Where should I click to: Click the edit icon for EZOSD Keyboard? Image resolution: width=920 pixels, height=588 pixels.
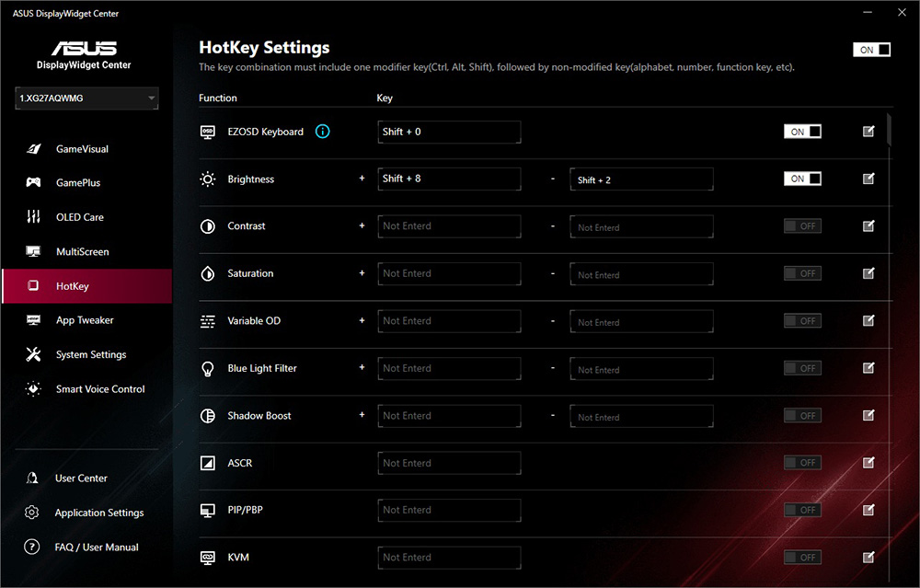point(868,132)
